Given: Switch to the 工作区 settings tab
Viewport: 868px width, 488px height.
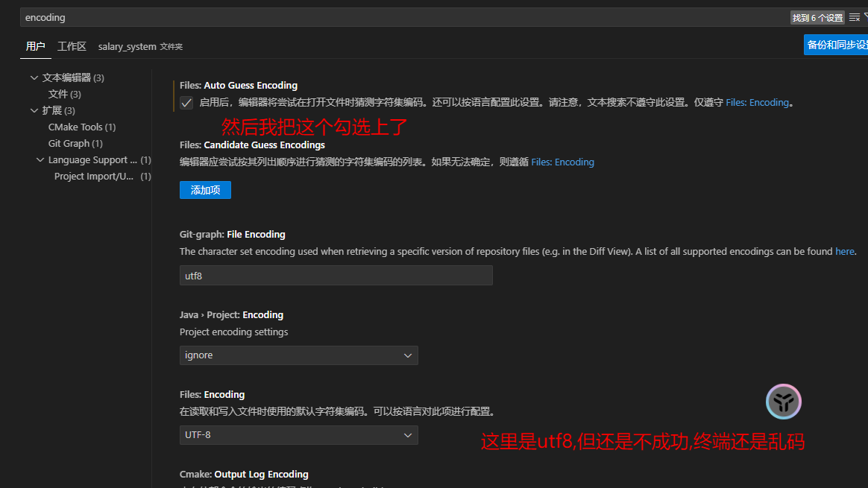Looking at the screenshot, I should pyautogui.click(x=72, y=46).
